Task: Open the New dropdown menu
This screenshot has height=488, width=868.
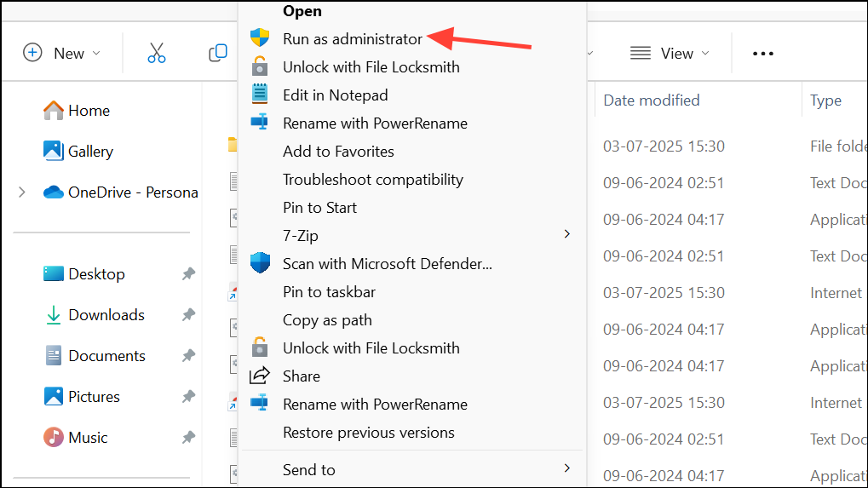Action: click(61, 53)
